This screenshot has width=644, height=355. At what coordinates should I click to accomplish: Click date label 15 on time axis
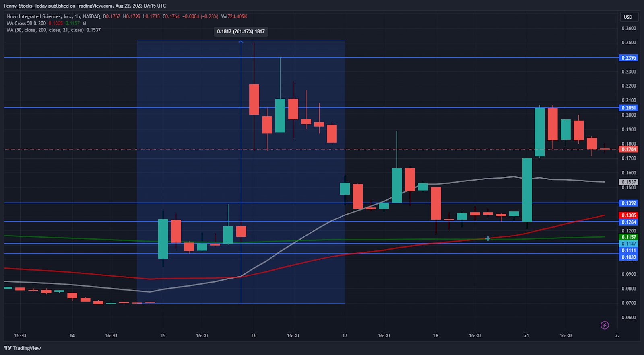pos(163,335)
